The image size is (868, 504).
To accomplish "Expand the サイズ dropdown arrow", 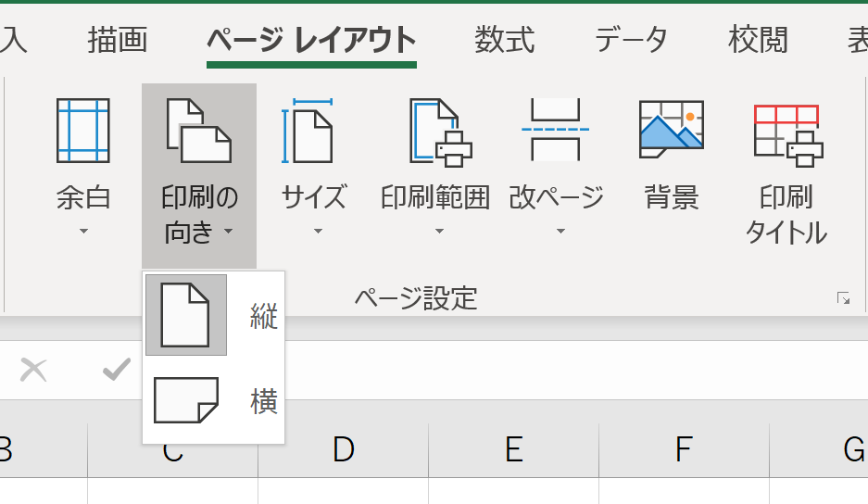I will pyautogui.click(x=318, y=231).
